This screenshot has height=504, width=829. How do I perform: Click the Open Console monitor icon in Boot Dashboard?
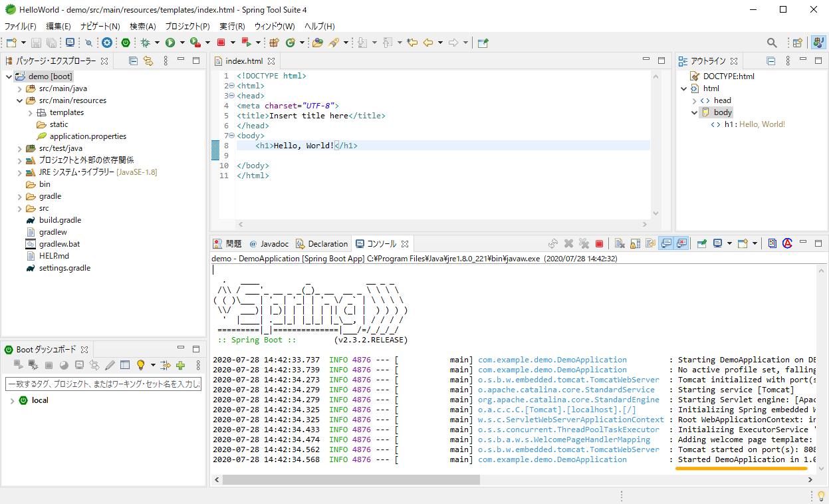(x=79, y=365)
